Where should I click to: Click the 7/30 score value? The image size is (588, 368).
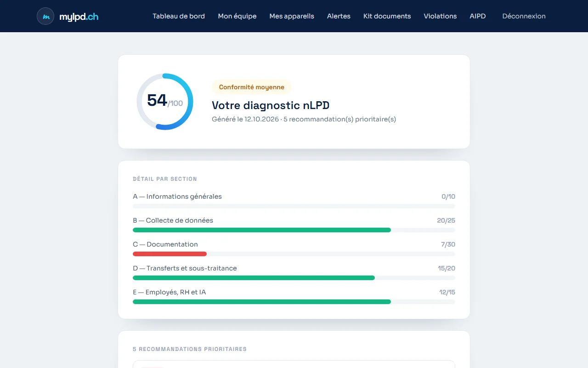(448, 244)
